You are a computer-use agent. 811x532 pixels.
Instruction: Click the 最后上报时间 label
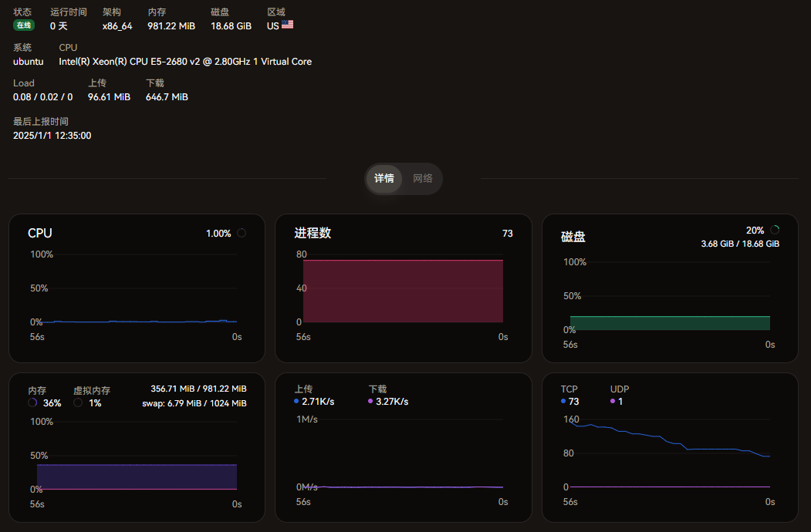pos(41,122)
